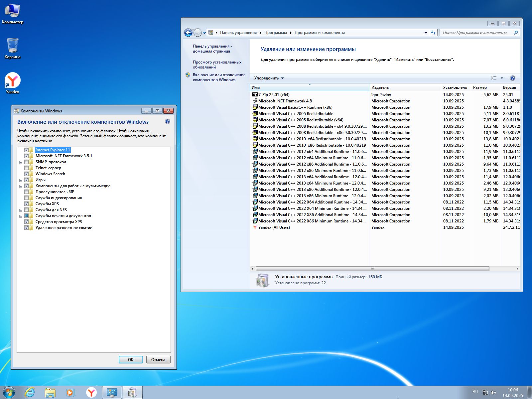Sort by the Версия column header

[510, 87]
